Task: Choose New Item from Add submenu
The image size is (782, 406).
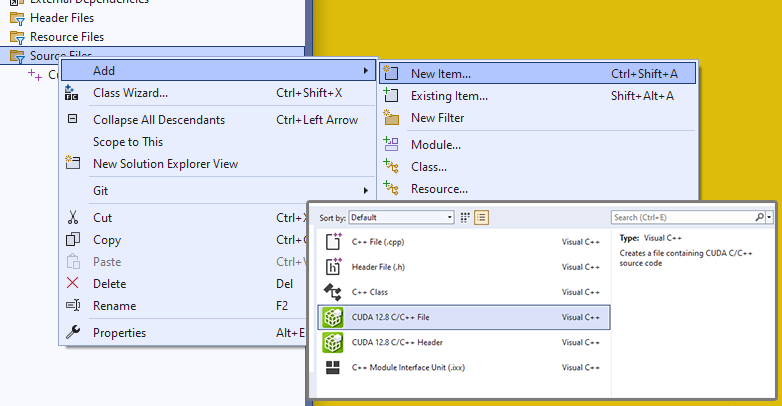Action: pyautogui.click(x=440, y=73)
